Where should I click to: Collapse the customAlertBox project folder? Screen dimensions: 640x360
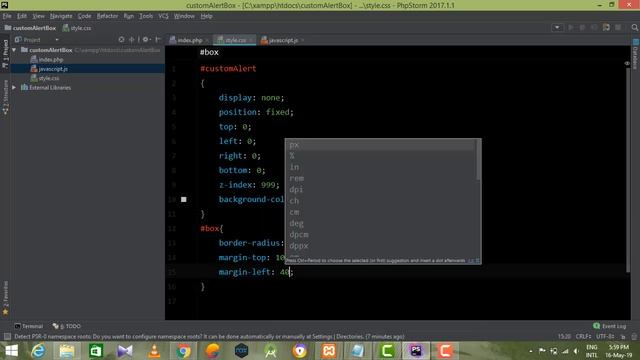click(14, 50)
